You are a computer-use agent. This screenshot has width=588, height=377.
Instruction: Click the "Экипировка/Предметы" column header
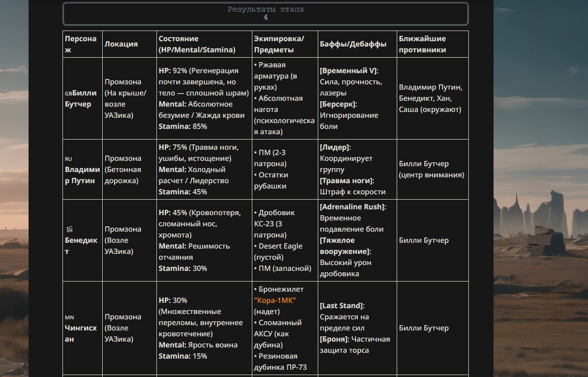(279, 44)
